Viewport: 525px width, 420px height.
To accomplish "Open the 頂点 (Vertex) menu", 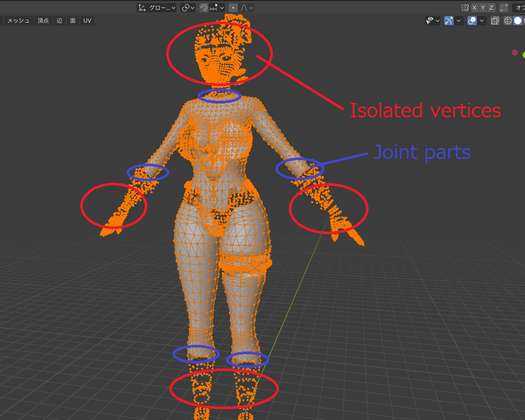I will [43, 21].
